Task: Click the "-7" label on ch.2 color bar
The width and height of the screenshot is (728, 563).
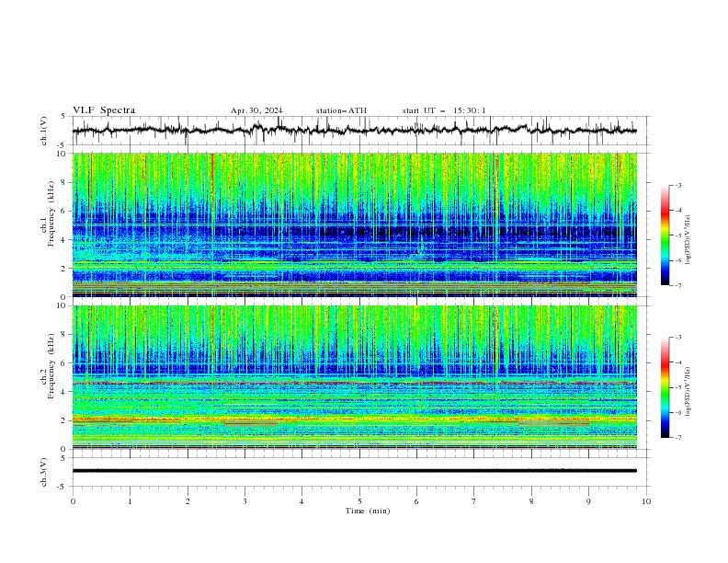Action: [x=677, y=437]
